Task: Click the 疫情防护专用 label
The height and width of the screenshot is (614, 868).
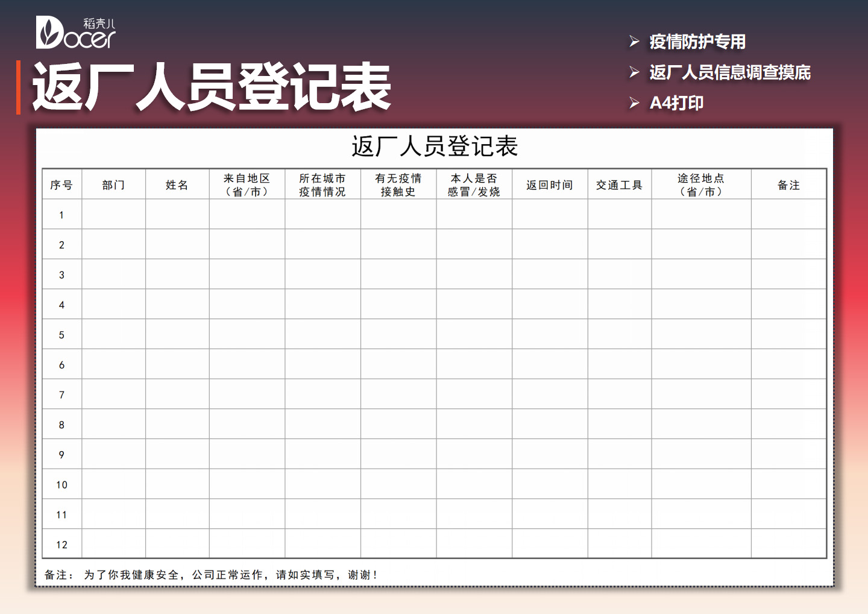Action: (697, 42)
